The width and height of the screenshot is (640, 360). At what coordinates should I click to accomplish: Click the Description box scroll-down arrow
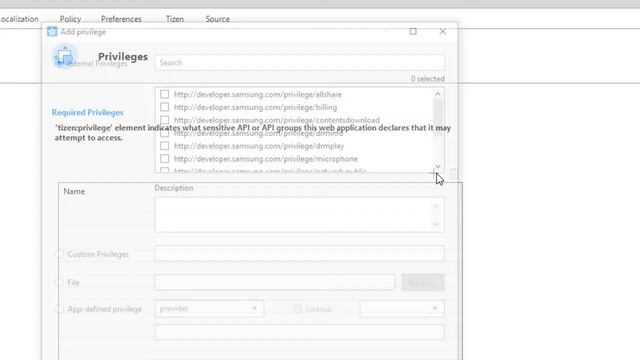436,224
